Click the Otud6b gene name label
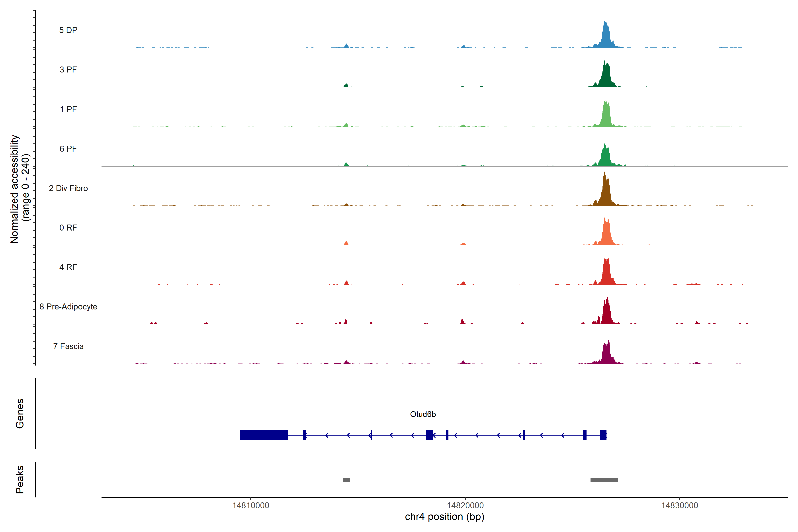The width and height of the screenshot is (798, 532). 423,414
